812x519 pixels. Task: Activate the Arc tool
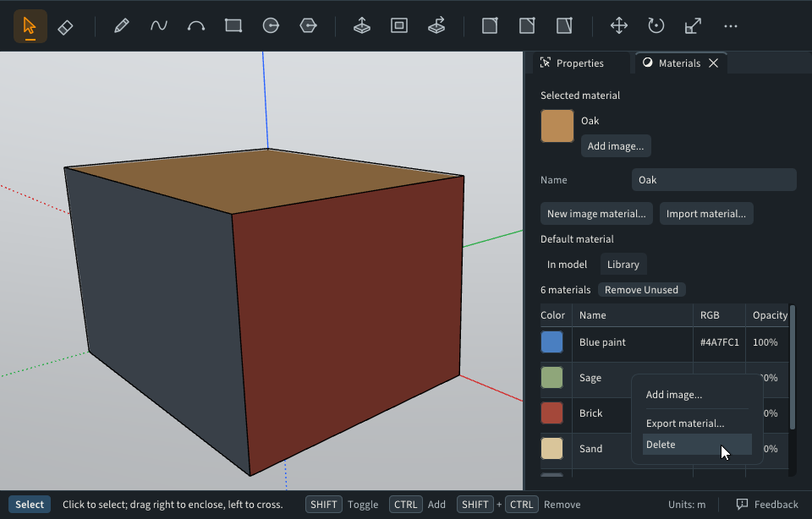click(x=196, y=26)
